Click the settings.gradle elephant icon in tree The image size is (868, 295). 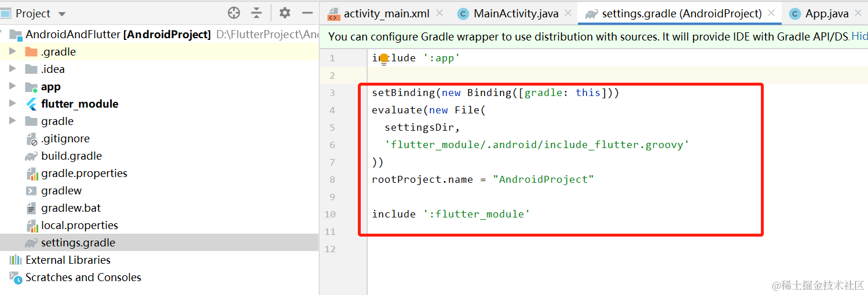pos(31,243)
